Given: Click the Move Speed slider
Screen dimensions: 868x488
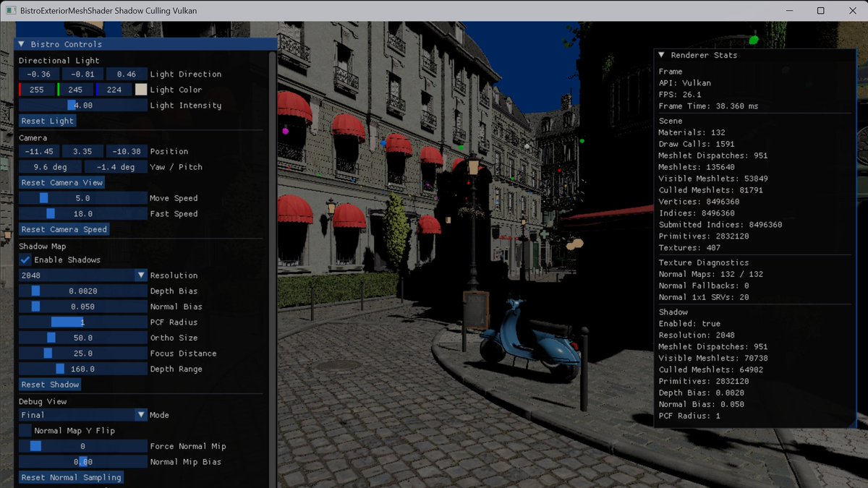Looking at the screenshot, I should pos(83,198).
